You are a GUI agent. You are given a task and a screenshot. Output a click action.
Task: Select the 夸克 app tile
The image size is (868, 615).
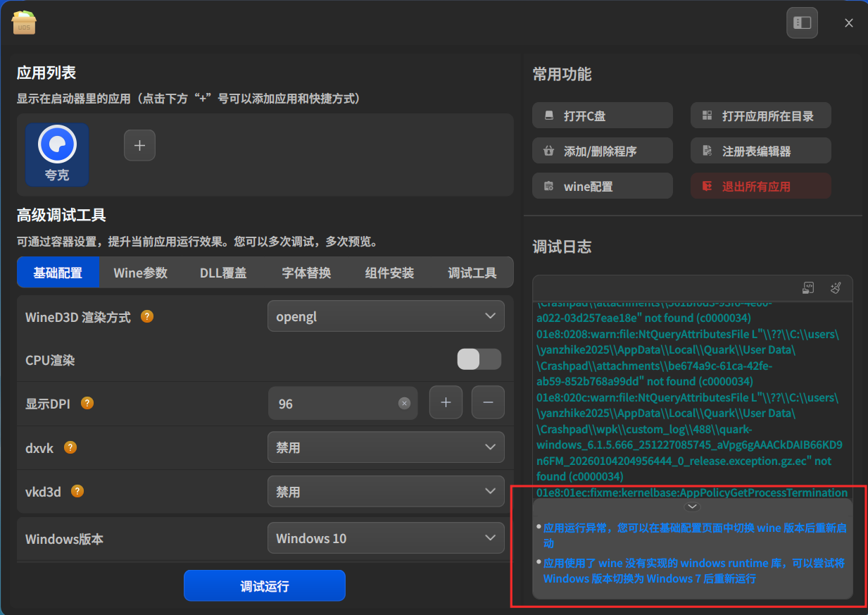pyautogui.click(x=57, y=154)
